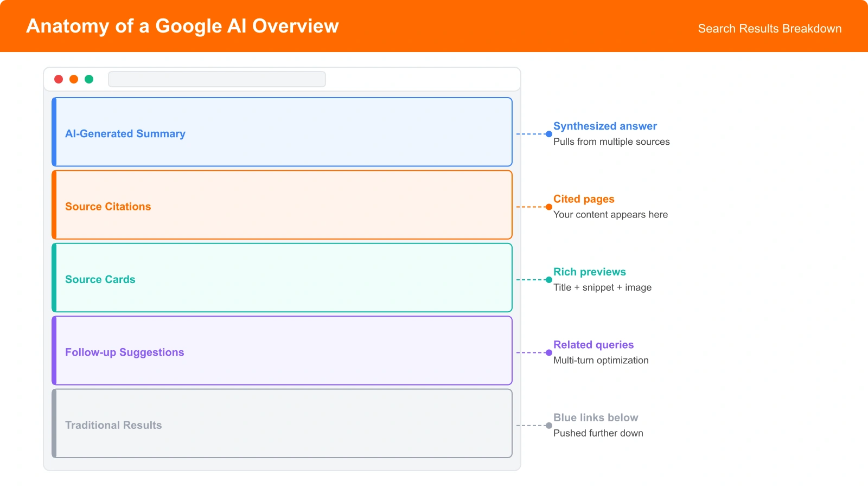Click the Rich previews heading
The height and width of the screenshot is (488, 868).
[589, 272]
